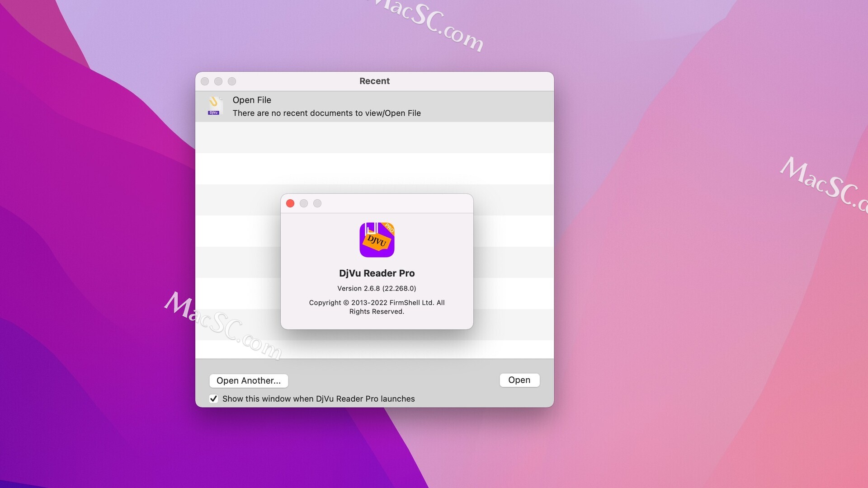
Task: Click the PRO badge on the app icon
Action: point(390,227)
